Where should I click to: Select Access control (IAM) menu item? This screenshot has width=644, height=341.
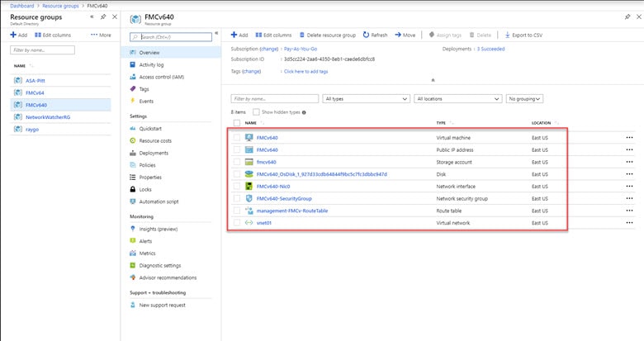pos(161,77)
